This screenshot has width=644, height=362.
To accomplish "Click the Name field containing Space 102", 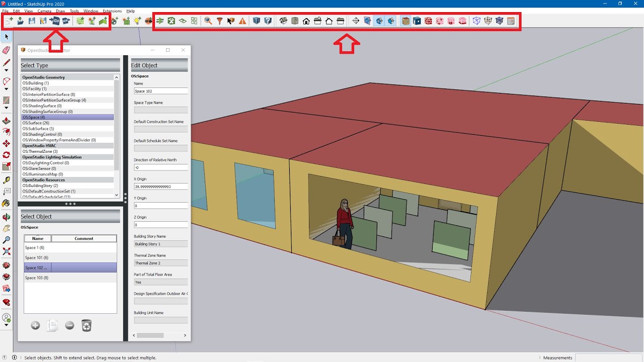I will pyautogui.click(x=160, y=91).
